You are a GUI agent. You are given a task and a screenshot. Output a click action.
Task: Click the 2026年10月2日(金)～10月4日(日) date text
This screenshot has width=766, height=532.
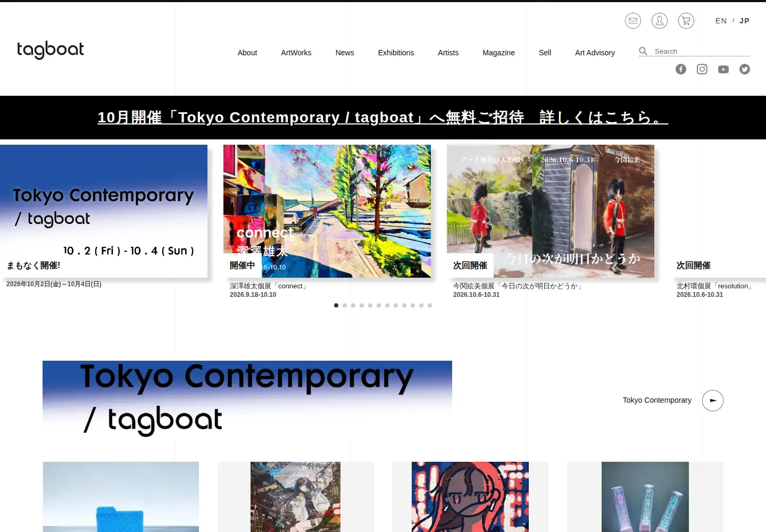(54, 284)
